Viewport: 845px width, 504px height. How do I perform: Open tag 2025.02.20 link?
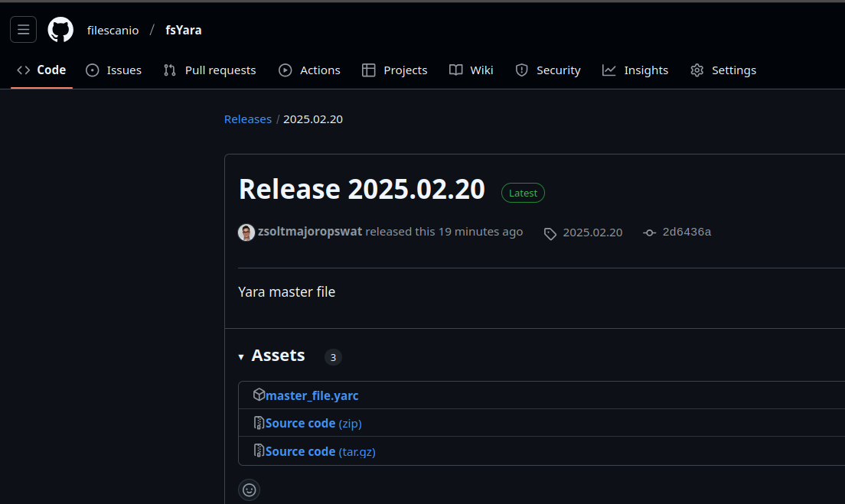[x=592, y=232]
